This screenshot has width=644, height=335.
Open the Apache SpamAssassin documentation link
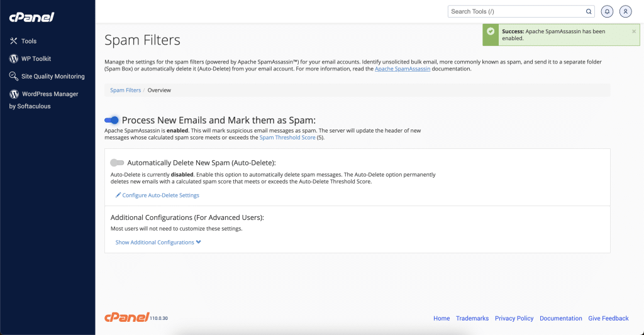(402, 69)
